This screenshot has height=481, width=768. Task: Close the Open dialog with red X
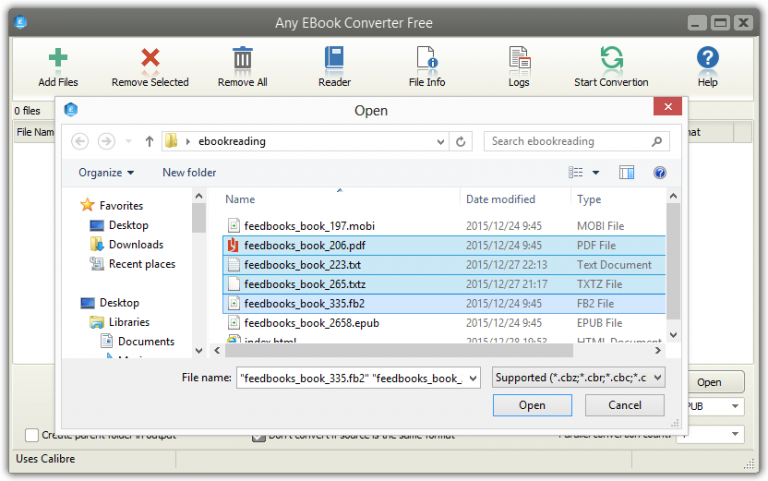[x=668, y=106]
